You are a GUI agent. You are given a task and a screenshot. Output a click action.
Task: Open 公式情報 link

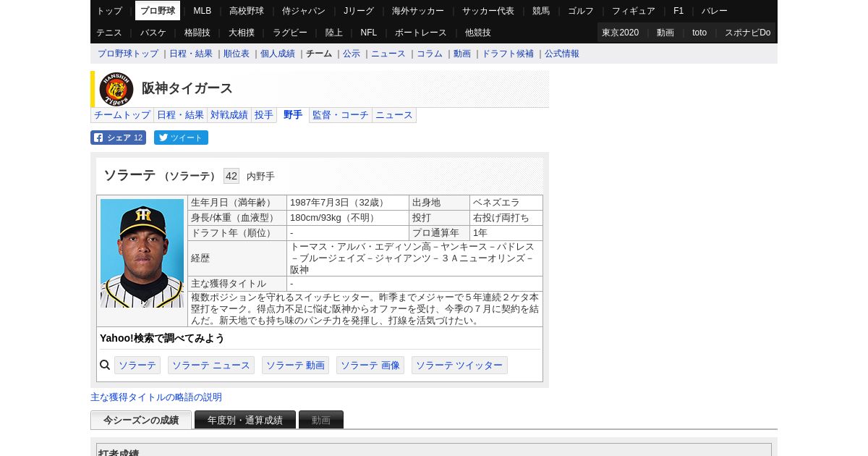pos(562,54)
